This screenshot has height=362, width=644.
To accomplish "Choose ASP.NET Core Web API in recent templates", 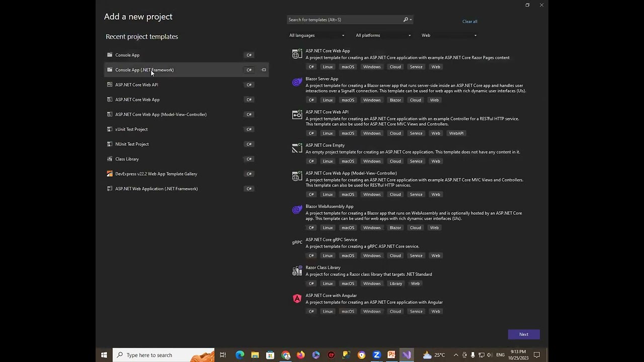I will (186, 84).
